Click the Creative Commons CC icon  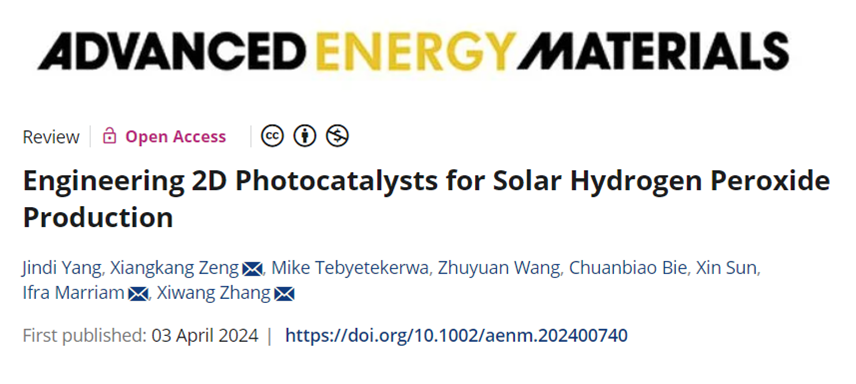click(272, 137)
